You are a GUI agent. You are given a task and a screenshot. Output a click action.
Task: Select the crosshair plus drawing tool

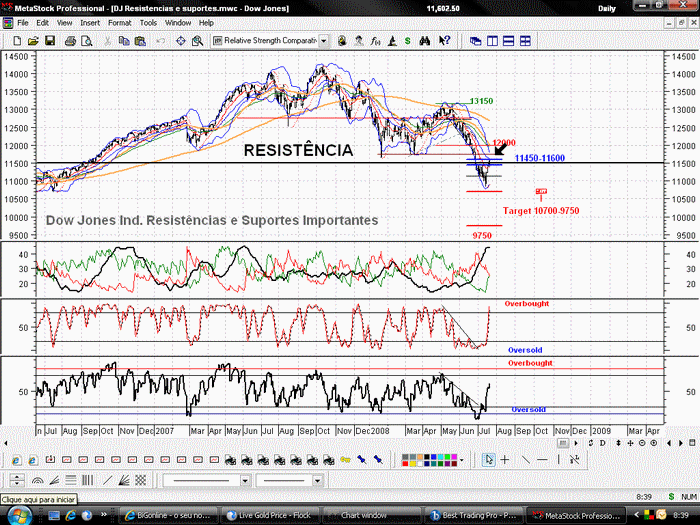click(504, 459)
